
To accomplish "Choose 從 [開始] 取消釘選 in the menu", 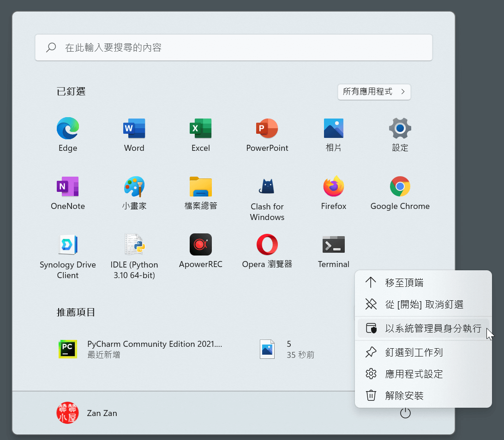I will click(423, 304).
